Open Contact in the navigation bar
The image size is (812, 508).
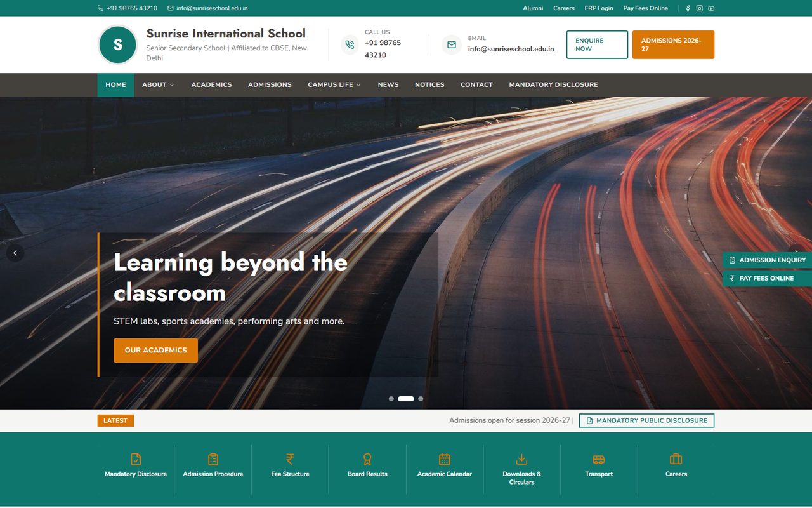coord(476,84)
